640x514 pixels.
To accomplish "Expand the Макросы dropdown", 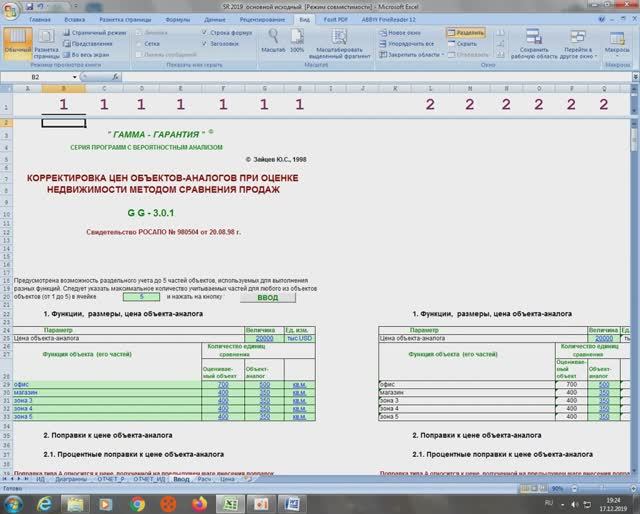I will point(617,44).
